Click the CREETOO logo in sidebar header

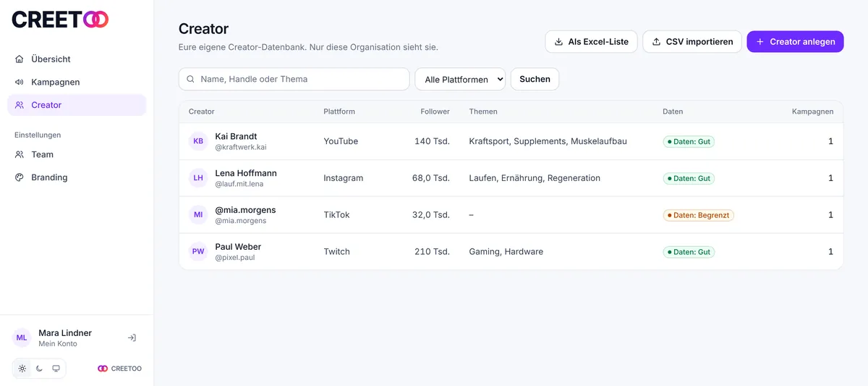tap(60, 20)
